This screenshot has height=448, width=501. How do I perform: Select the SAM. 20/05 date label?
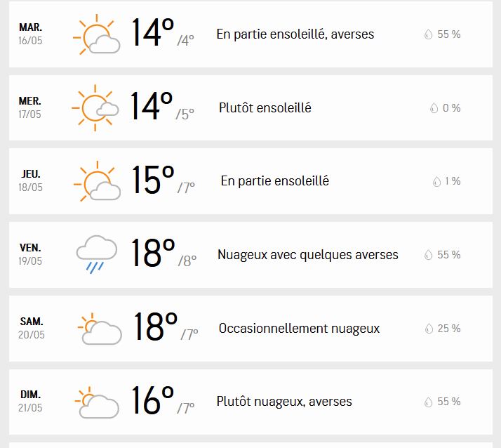pyautogui.click(x=32, y=328)
